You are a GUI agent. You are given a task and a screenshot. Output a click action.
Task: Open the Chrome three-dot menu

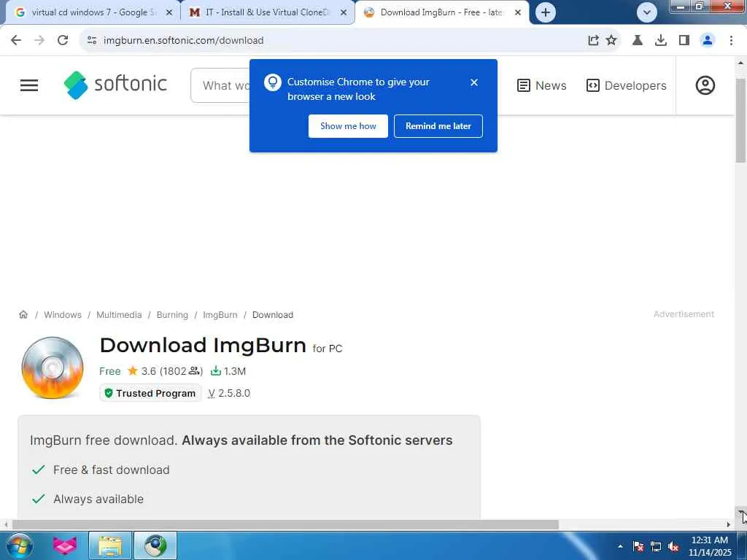pyautogui.click(x=731, y=41)
